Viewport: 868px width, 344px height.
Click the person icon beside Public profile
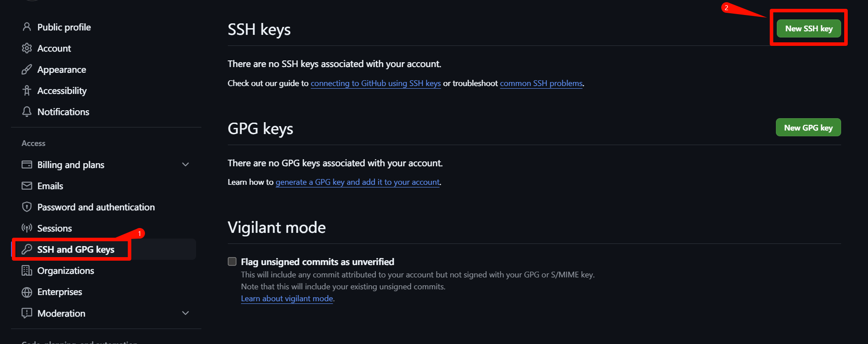pyautogui.click(x=27, y=27)
